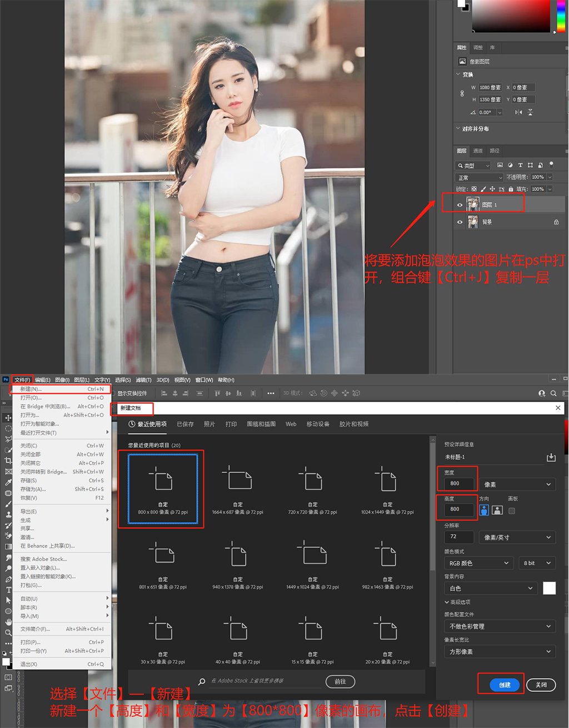Click the lock all icon in Layers

pyautogui.click(x=511, y=189)
